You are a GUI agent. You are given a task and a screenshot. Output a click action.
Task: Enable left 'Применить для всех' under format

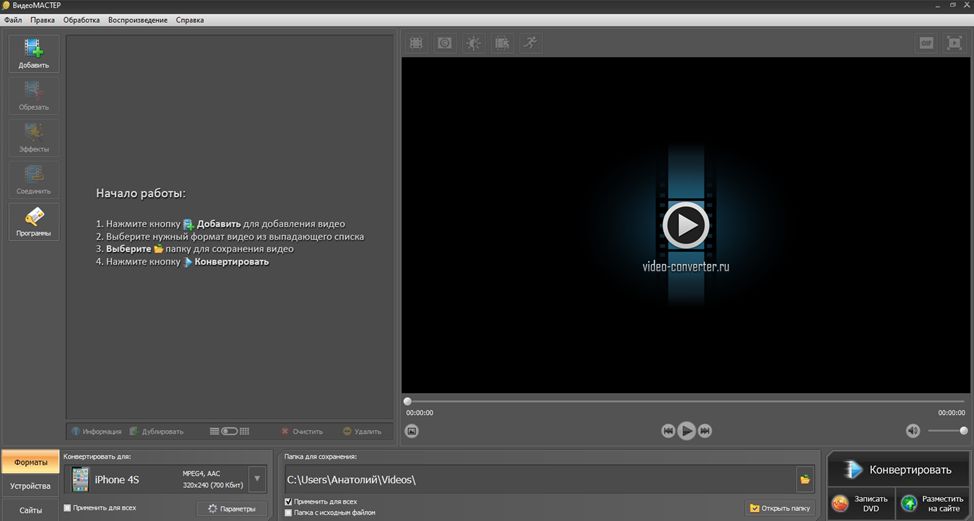pos(68,508)
